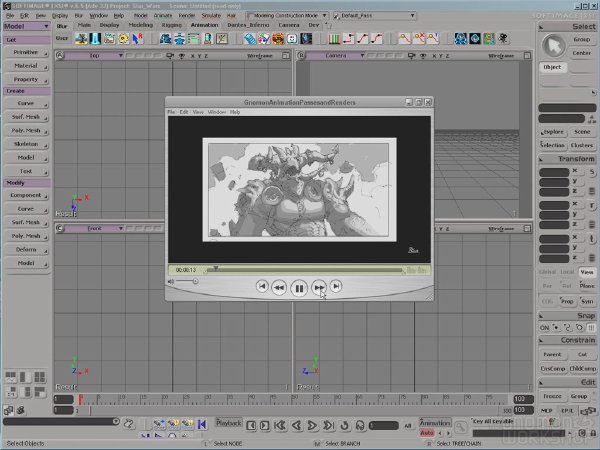Toggle the Top viewport eye icon
This screenshot has width=600, height=450.
point(182,56)
